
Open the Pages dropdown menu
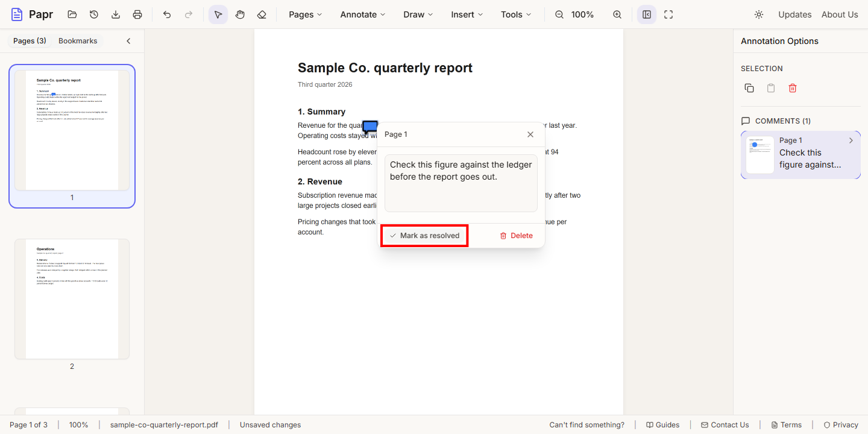click(x=306, y=14)
